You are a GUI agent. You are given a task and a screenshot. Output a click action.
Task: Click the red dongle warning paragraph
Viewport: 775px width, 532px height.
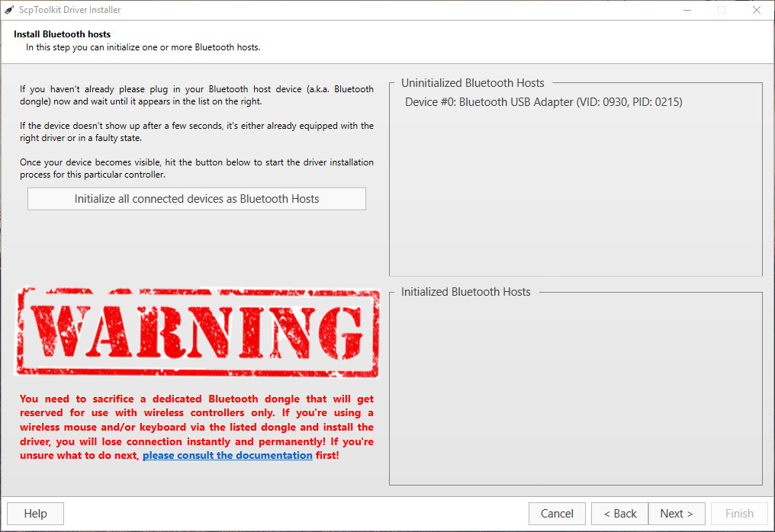pyautogui.click(x=197, y=428)
